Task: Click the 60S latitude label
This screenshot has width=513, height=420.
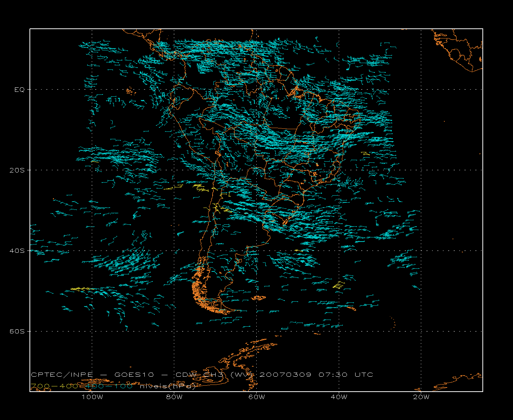Action: 17,332
